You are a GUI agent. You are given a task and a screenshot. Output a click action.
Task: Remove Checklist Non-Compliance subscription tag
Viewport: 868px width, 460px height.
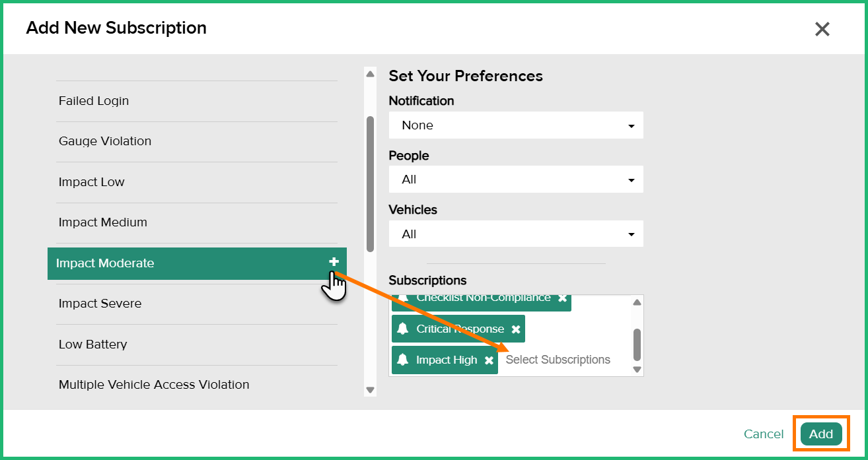(562, 298)
